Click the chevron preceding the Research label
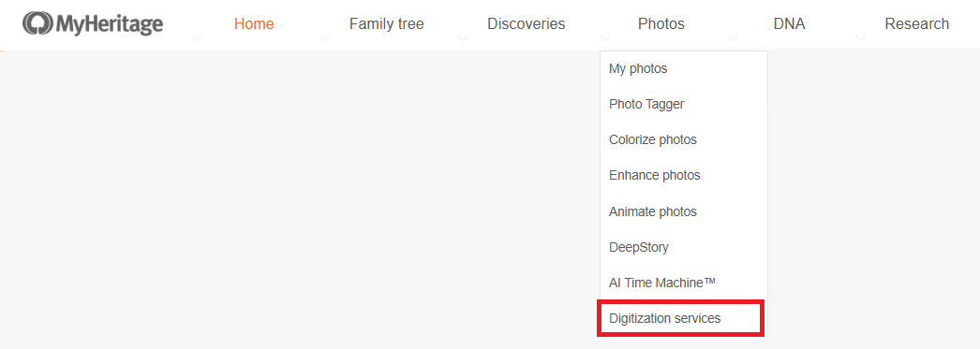The image size is (980, 349). [861, 38]
